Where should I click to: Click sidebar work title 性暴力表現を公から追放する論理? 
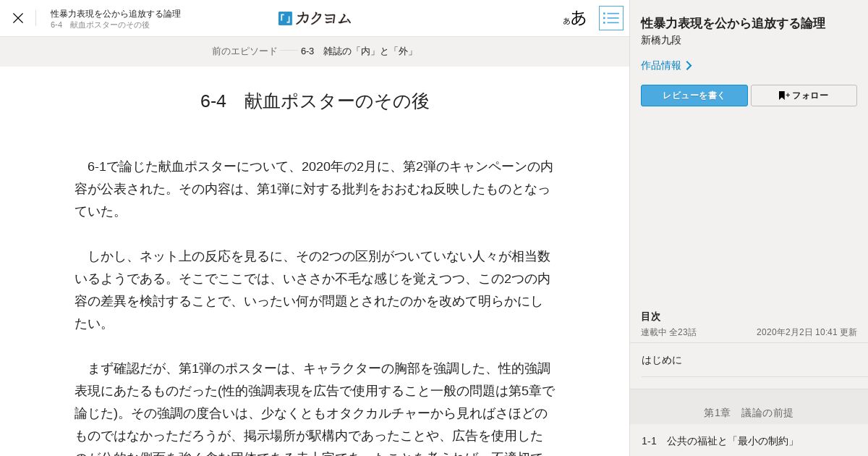click(x=733, y=23)
